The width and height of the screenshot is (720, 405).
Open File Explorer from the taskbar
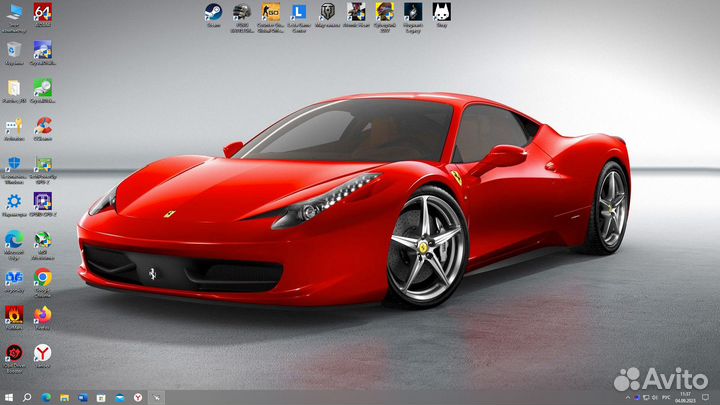tap(64, 398)
